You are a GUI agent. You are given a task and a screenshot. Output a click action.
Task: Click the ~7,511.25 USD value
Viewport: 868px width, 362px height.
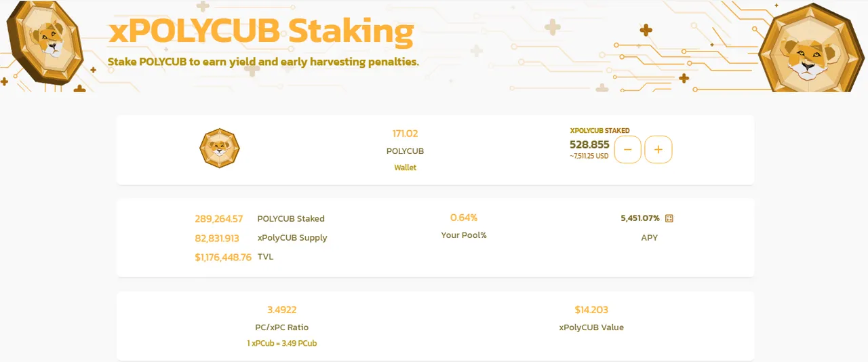click(x=589, y=156)
